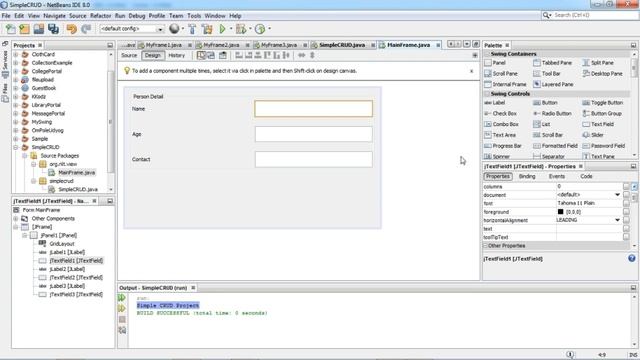Click the foreground color swatch
640x360 pixels.
click(560, 212)
